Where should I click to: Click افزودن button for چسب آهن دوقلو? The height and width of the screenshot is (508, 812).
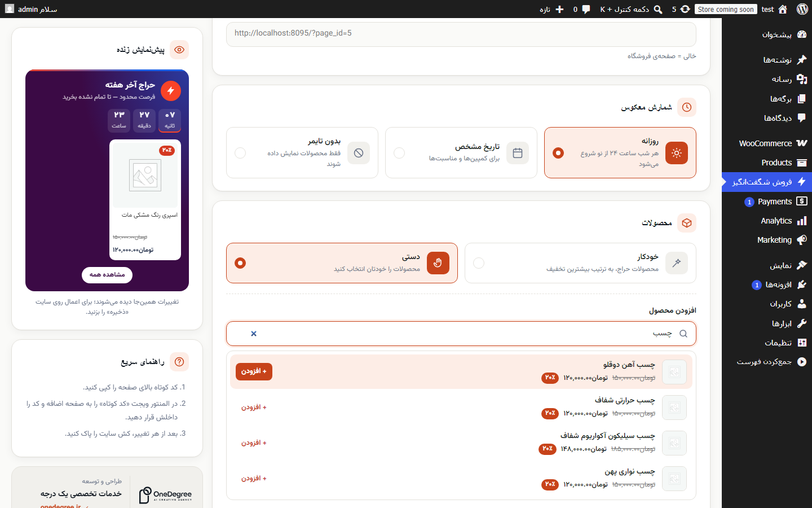click(254, 371)
